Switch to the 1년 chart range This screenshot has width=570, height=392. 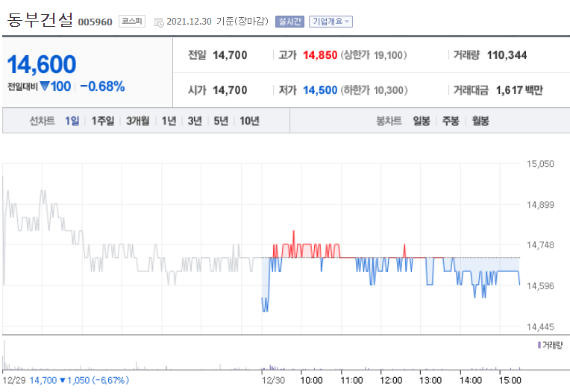(x=169, y=121)
